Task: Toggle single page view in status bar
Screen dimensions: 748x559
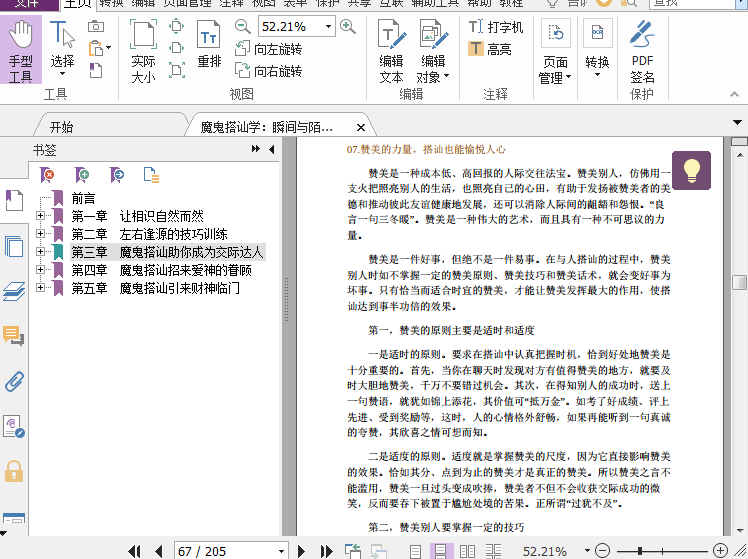Action: [x=416, y=551]
